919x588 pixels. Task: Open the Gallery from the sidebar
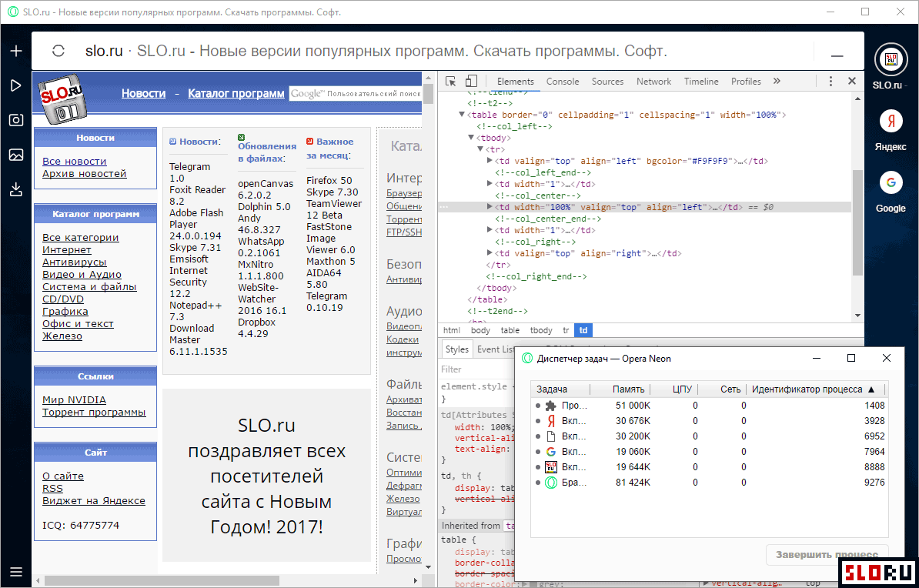(x=16, y=155)
